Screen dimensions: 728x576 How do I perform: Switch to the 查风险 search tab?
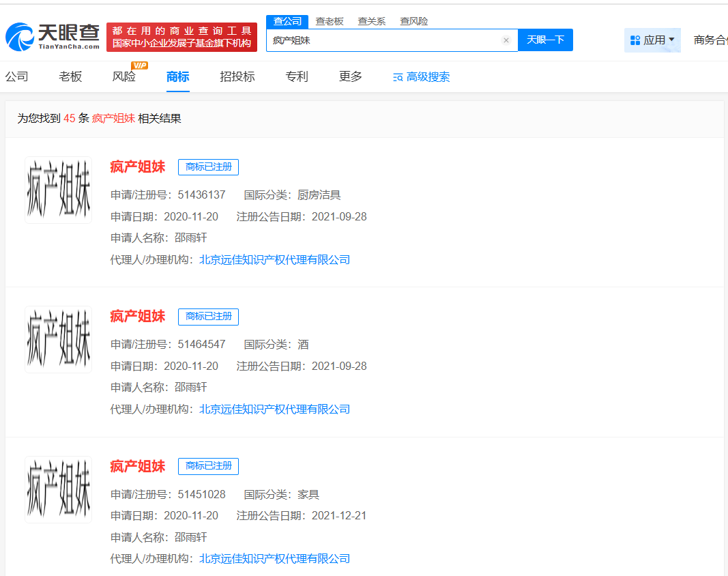pos(413,21)
